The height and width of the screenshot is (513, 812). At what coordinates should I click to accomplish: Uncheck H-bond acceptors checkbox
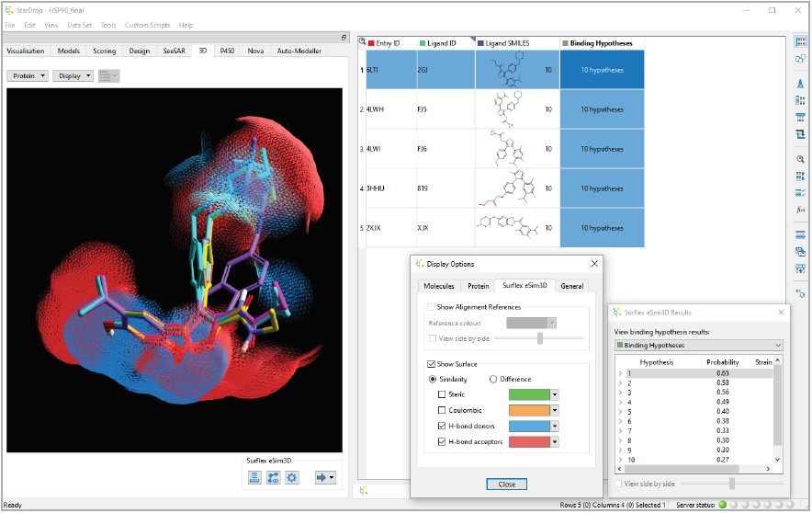(x=442, y=442)
